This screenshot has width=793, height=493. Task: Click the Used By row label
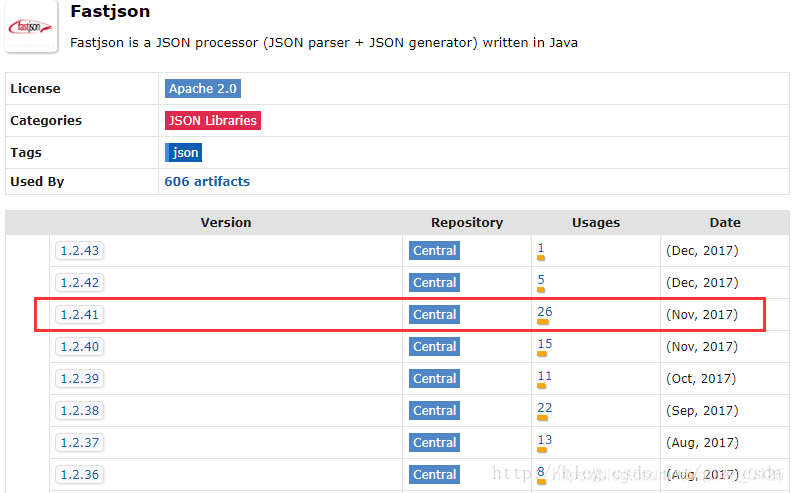tap(37, 182)
